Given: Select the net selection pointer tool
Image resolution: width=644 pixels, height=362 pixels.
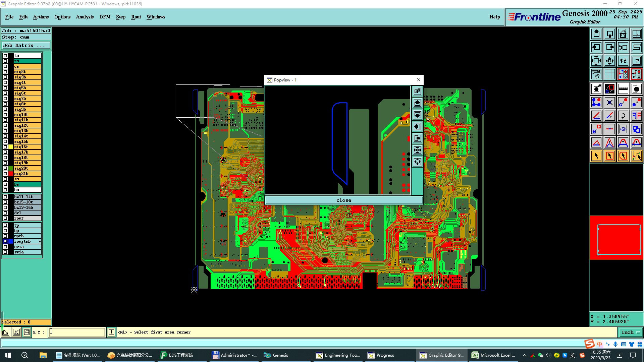Looking at the screenshot, I should [636, 156].
